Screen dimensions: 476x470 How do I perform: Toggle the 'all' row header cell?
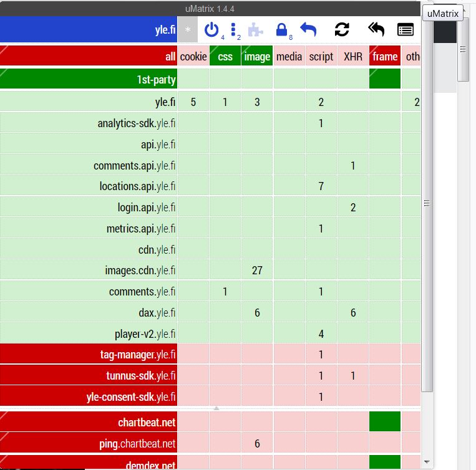[x=89, y=56]
